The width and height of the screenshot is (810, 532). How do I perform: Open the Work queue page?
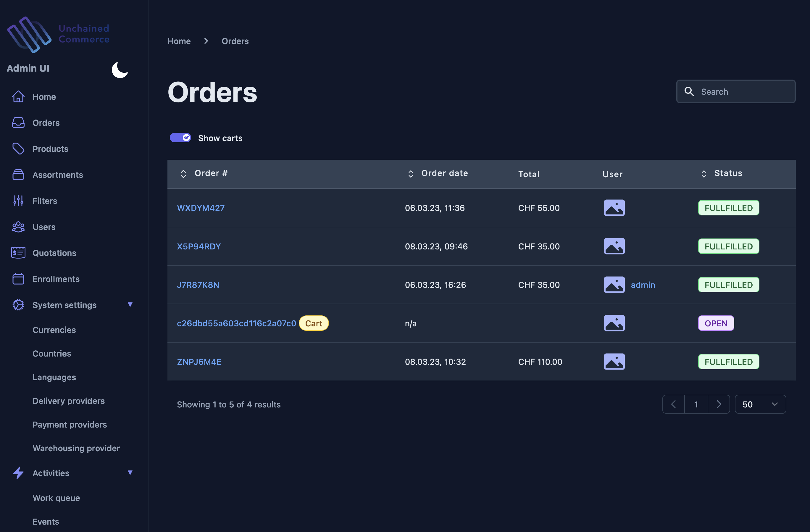click(56, 498)
